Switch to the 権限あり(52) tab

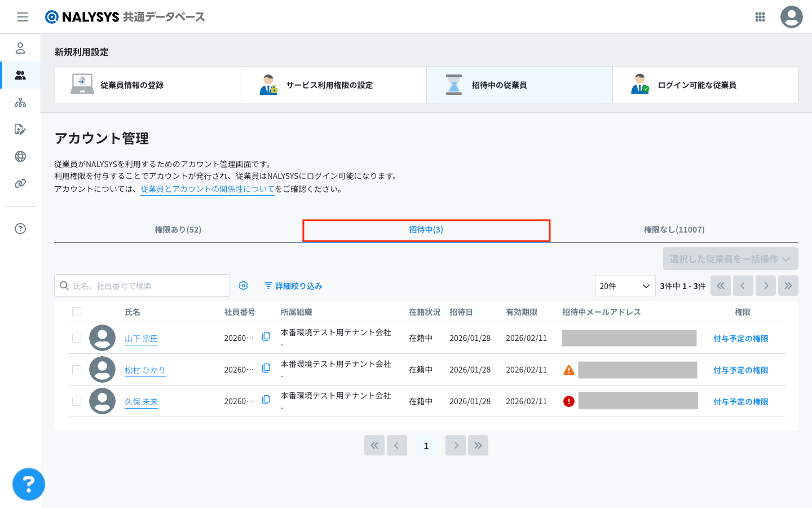click(x=178, y=230)
